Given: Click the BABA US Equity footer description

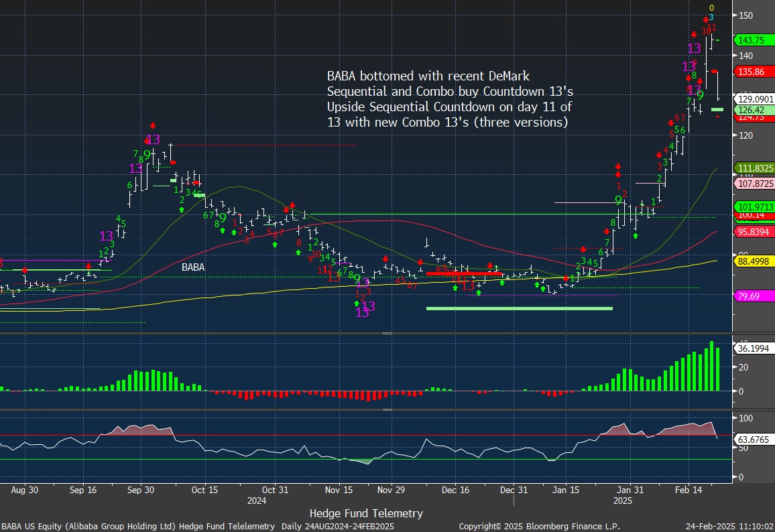Looking at the screenshot, I should [x=198, y=527].
